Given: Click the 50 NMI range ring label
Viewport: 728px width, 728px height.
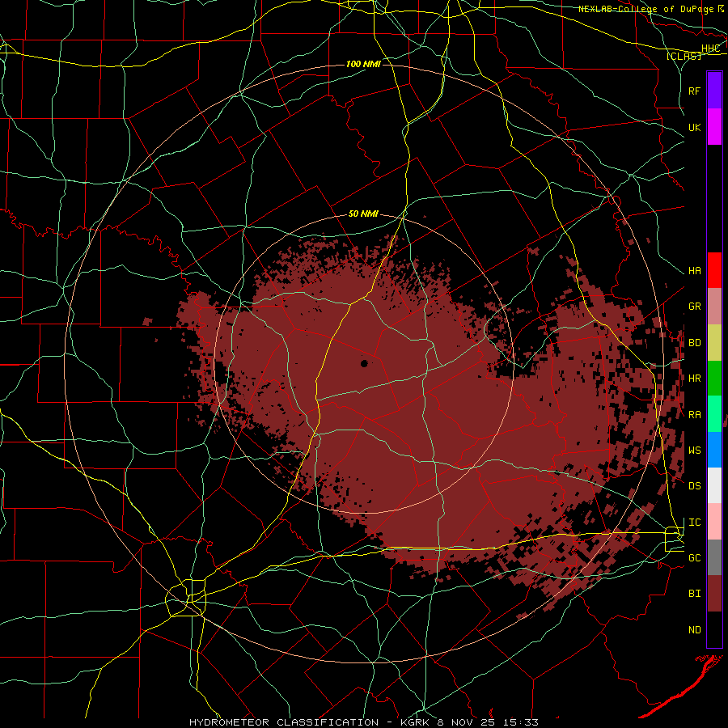Looking at the screenshot, I should [x=363, y=214].
